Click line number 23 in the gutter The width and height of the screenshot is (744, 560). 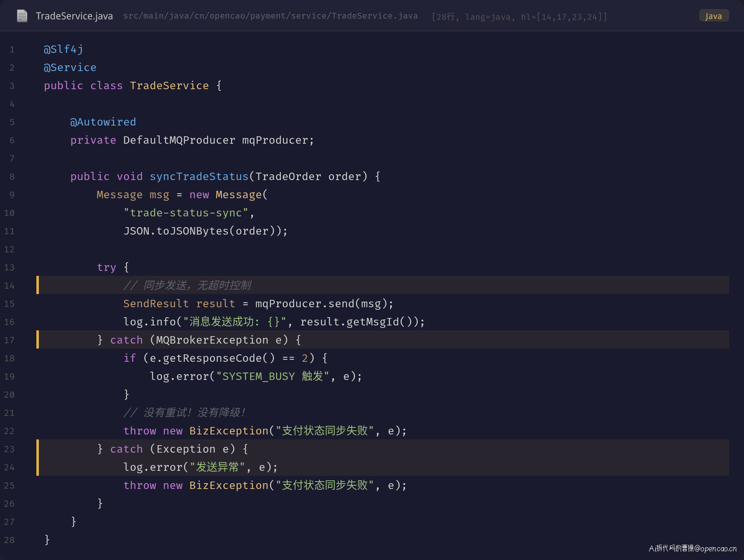point(10,449)
